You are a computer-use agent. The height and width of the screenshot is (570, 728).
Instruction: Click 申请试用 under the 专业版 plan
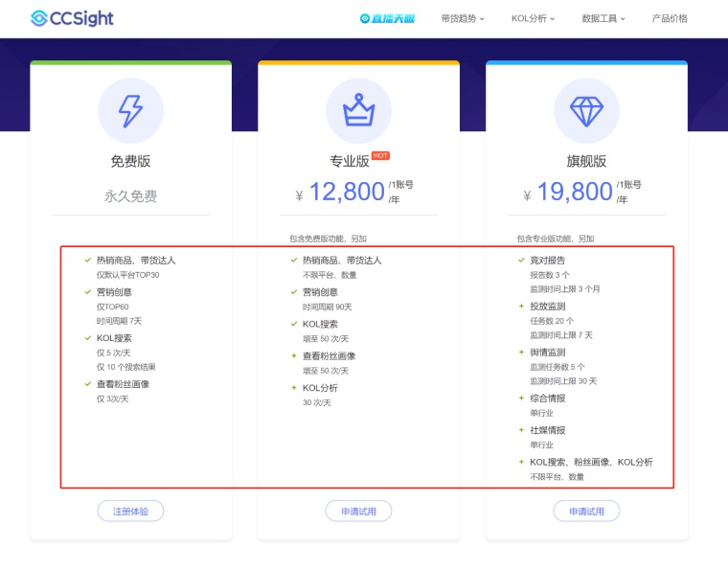coord(358,511)
